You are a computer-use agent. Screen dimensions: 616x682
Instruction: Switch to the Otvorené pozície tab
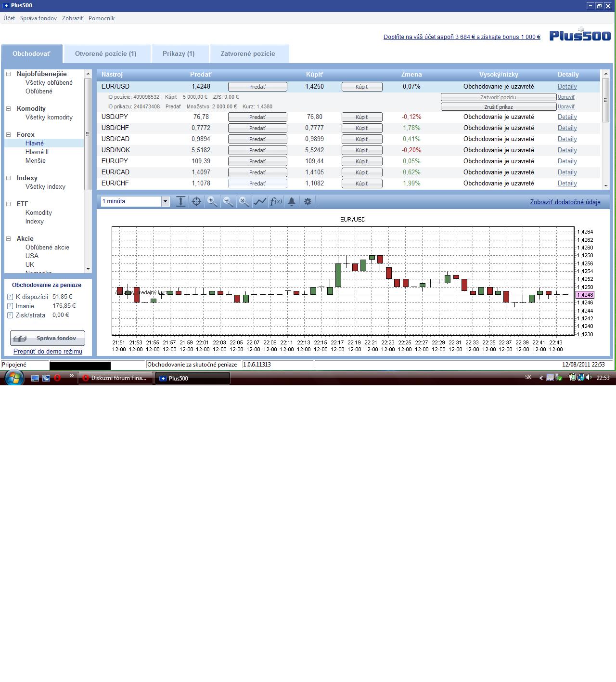coord(106,53)
